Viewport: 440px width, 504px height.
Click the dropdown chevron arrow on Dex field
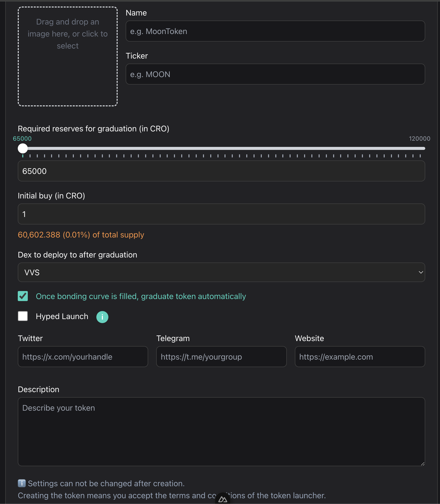tap(420, 272)
